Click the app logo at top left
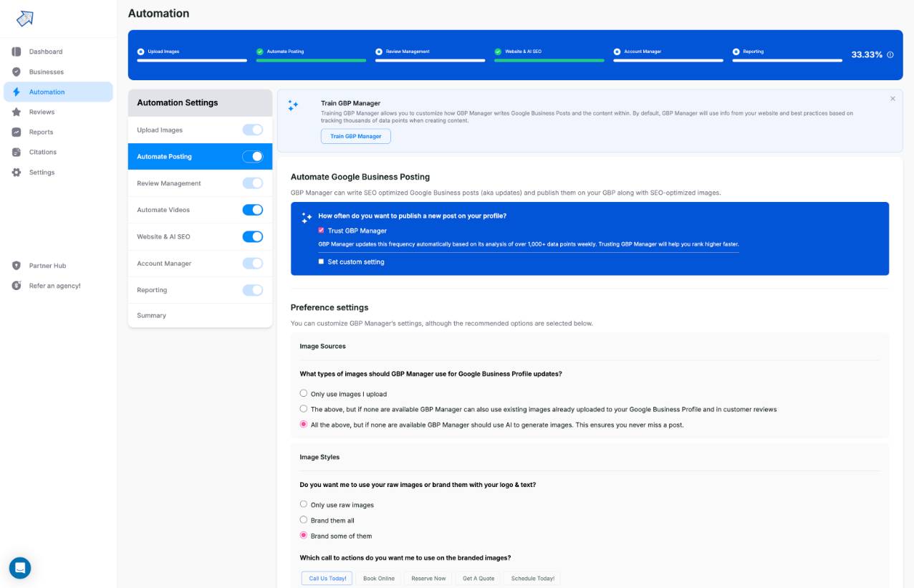914x588 pixels. tap(25, 19)
